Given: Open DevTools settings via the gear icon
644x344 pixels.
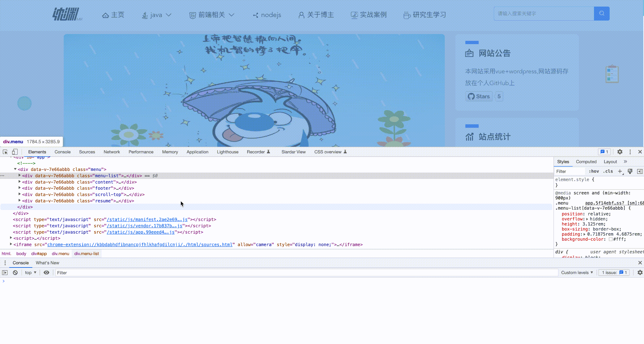Looking at the screenshot, I should coord(620,152).
